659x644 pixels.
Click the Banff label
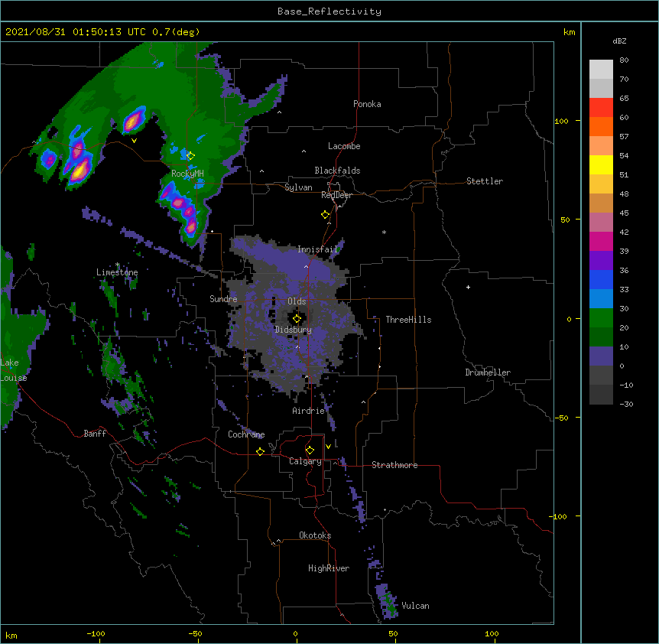[x=95, y=434]
